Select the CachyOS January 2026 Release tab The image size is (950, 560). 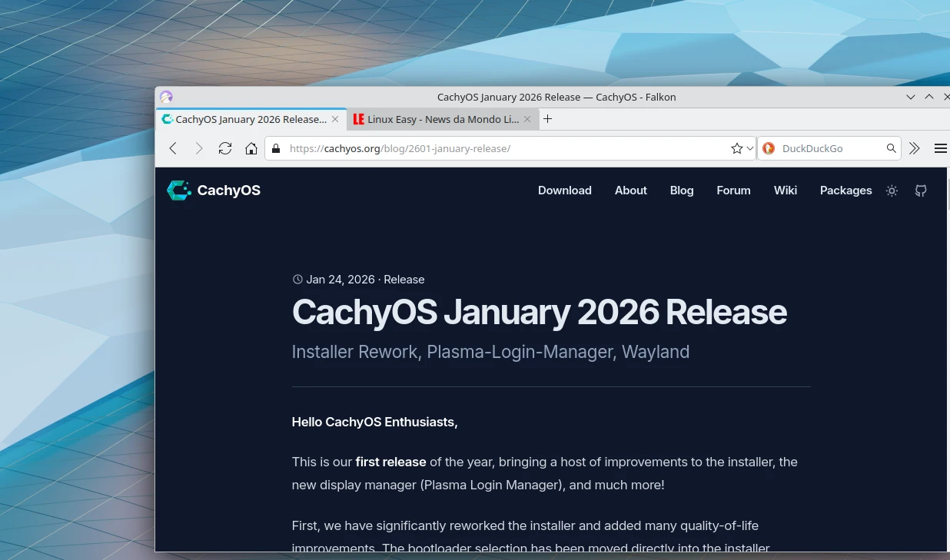tap(246, 119)
